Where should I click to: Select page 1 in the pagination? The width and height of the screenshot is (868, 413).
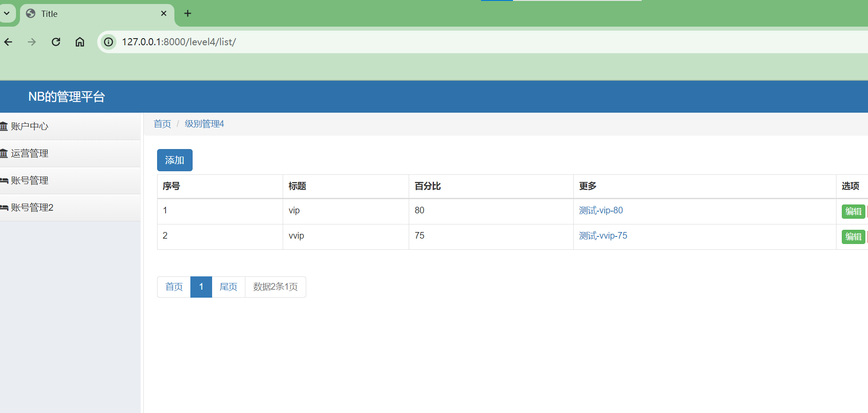(x=201, y=287)
